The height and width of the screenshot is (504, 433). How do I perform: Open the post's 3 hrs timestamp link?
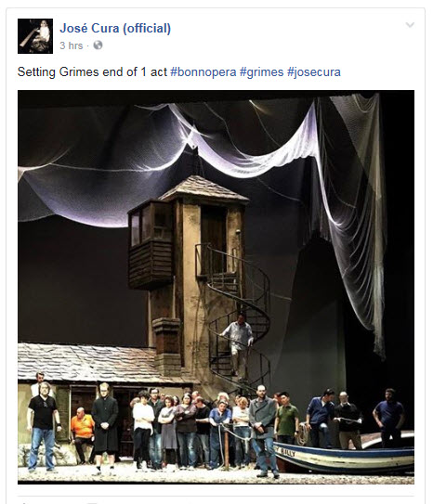point(72,45)
